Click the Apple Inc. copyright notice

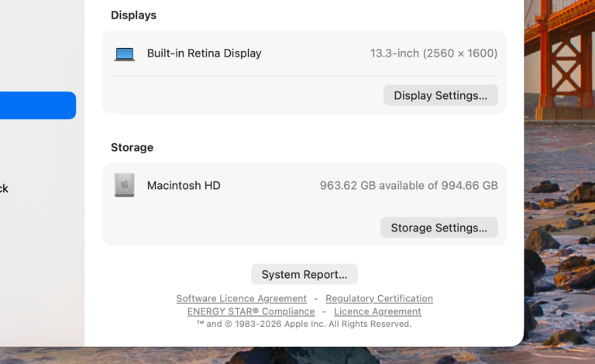click(304, 324)
